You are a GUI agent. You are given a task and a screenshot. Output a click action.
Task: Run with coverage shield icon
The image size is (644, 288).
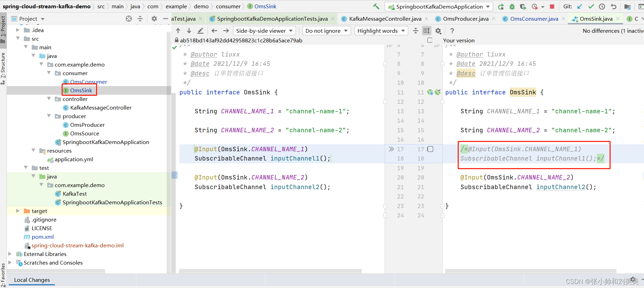coord(523,7)
